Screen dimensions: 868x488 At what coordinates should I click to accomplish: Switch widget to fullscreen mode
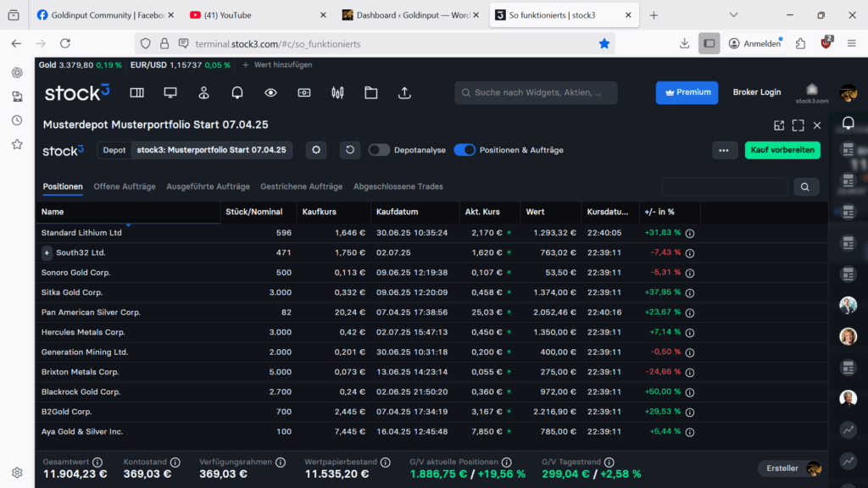coord(798,125)
